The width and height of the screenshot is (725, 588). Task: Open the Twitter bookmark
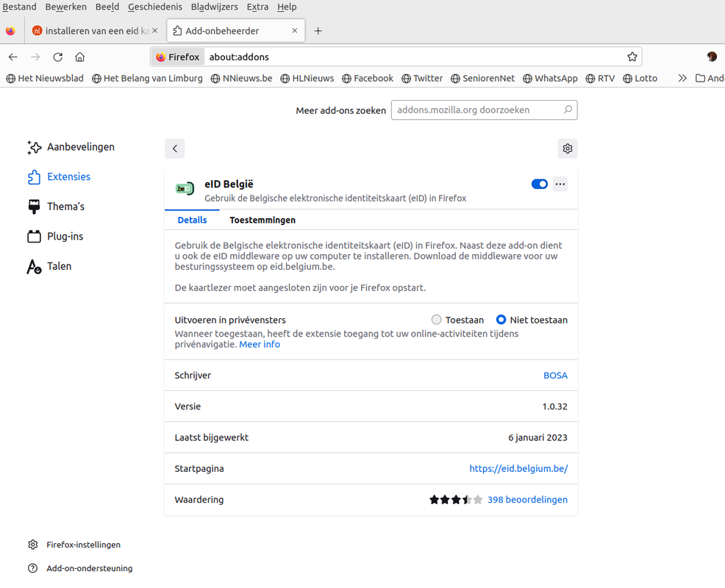tap(422, 78)
